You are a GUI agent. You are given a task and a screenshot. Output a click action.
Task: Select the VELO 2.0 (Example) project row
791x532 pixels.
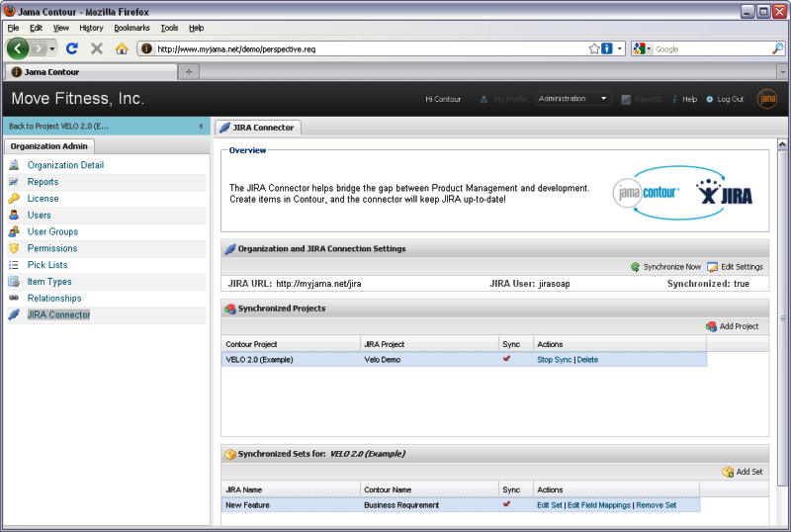point(464,359)
